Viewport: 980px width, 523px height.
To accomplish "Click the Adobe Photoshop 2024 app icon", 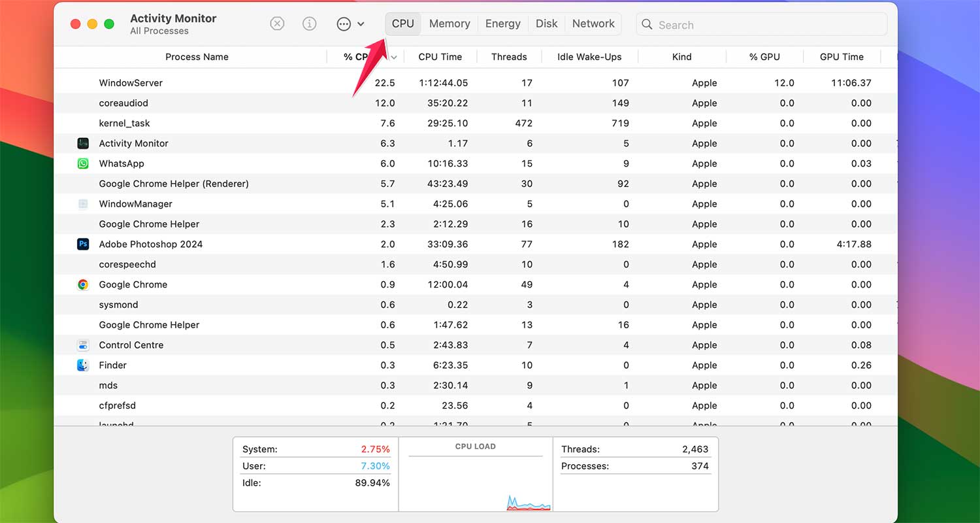I will (82, 244).
